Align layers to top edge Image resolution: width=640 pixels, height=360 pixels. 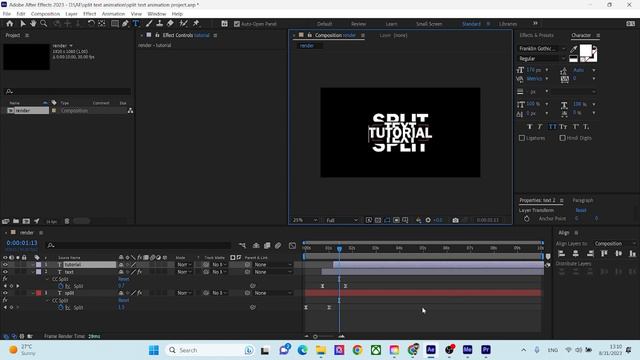(604, 253)
